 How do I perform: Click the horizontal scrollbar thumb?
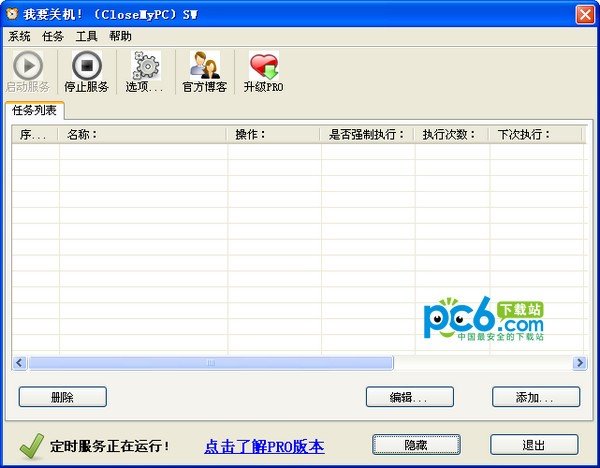[x=211, y=362]
